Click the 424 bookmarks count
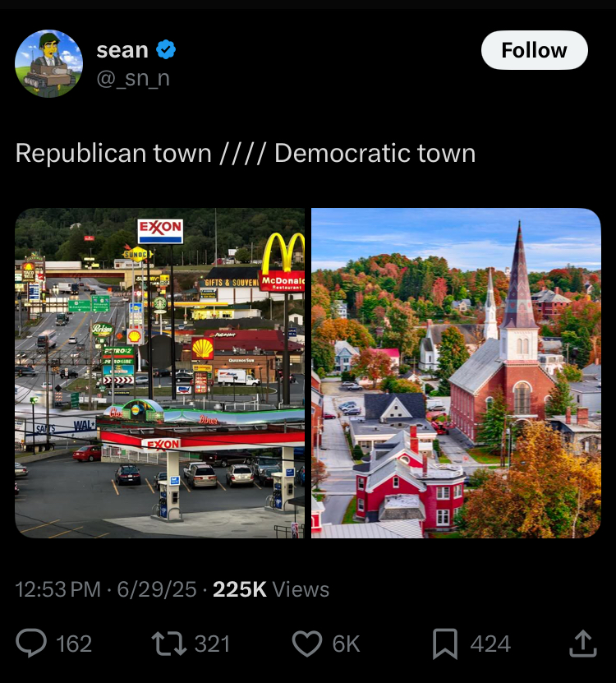The image size is (616, 683). tap(490, 644)
